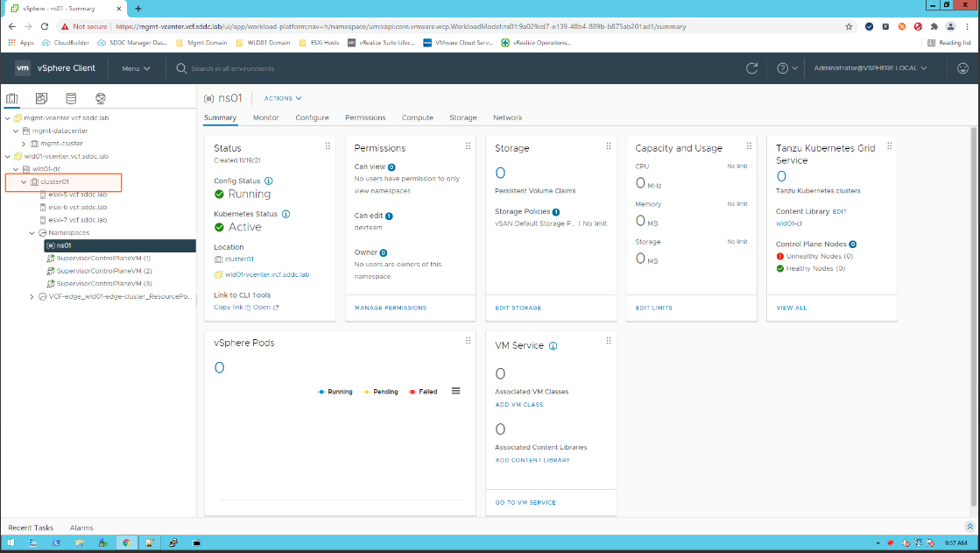Open the VMs and Templates inventory view
This screenshot has height=553, width=980.
tap(41, 98)
